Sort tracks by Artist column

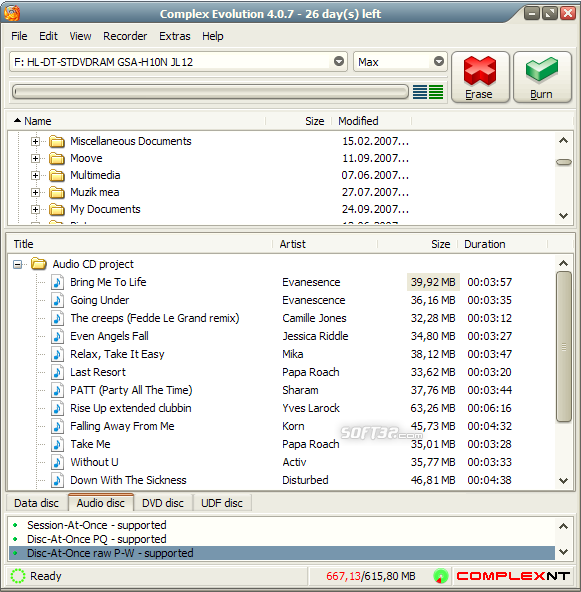[x=325, y=244]
